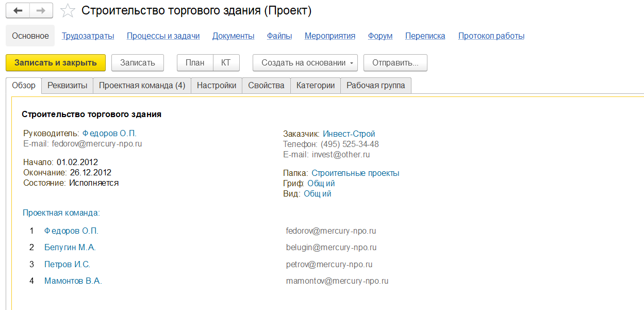Open the 'Проектная команда (4)' tab
The image size is (644, 310).
pos(142,86)
